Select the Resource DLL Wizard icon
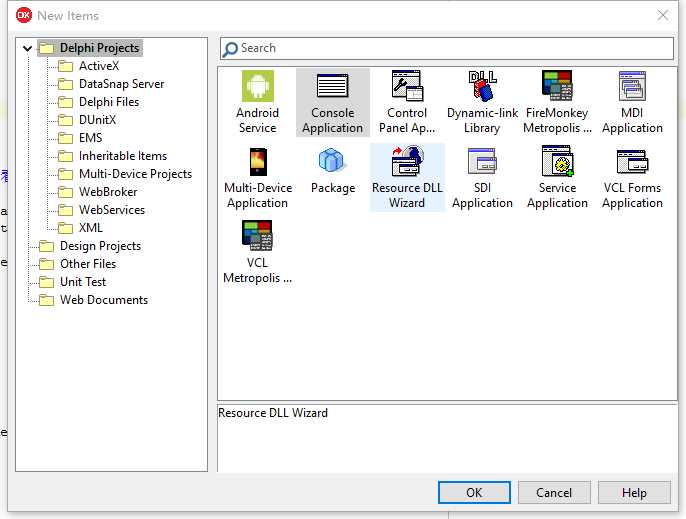This screenshot has width=686, height=519. [407, 161]
